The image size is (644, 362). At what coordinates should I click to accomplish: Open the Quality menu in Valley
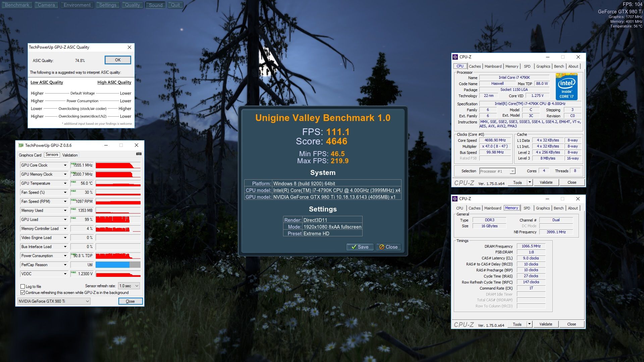[132, 5]
